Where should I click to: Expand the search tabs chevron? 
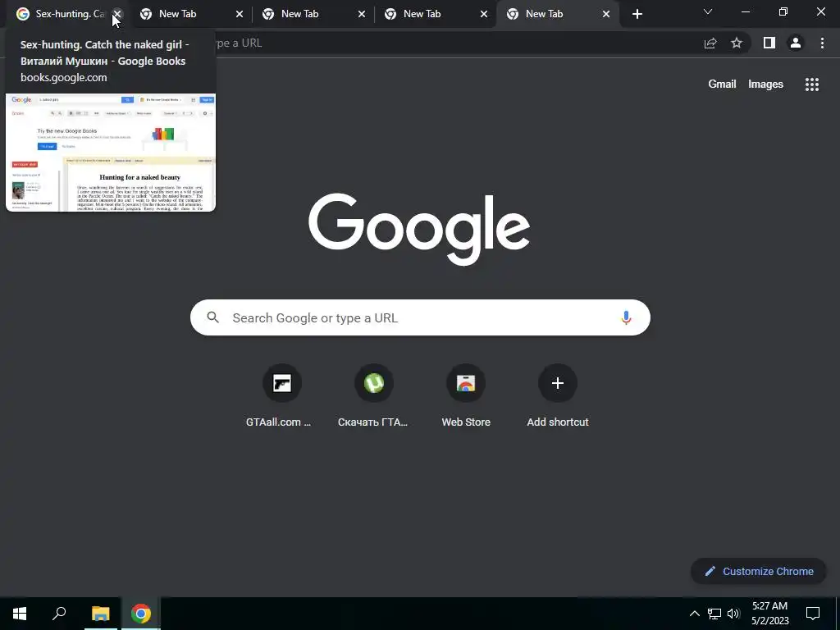coord(708,11)
